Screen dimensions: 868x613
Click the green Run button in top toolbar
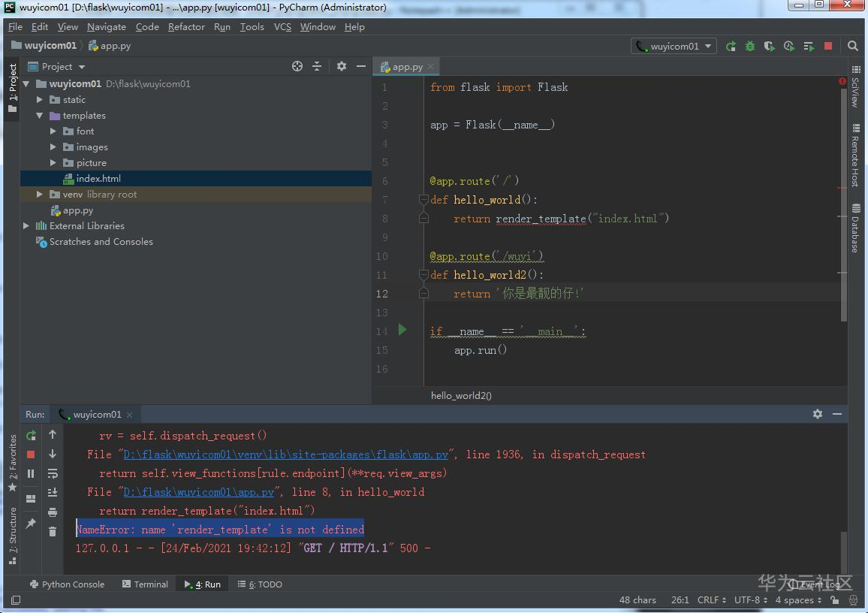pos(731,47)
